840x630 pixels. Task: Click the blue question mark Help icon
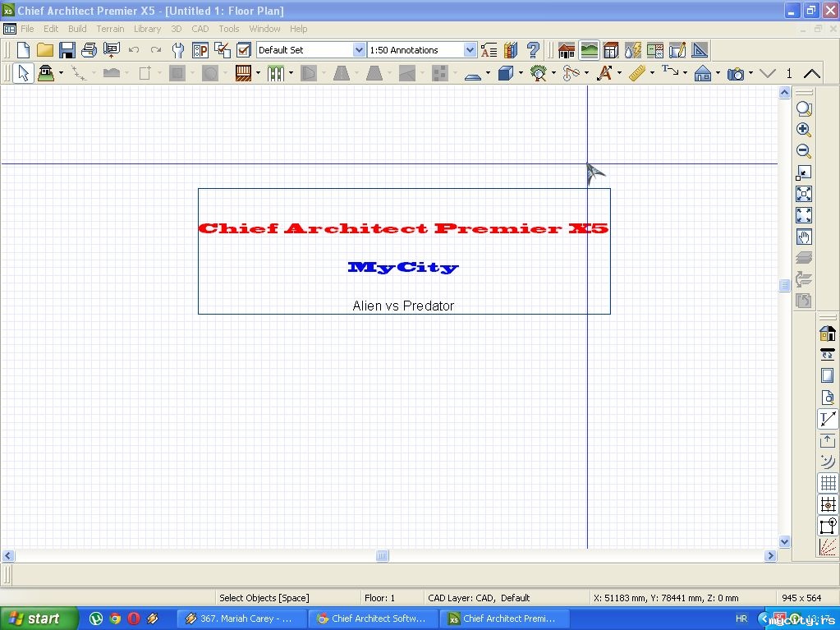tap(533, 50)
